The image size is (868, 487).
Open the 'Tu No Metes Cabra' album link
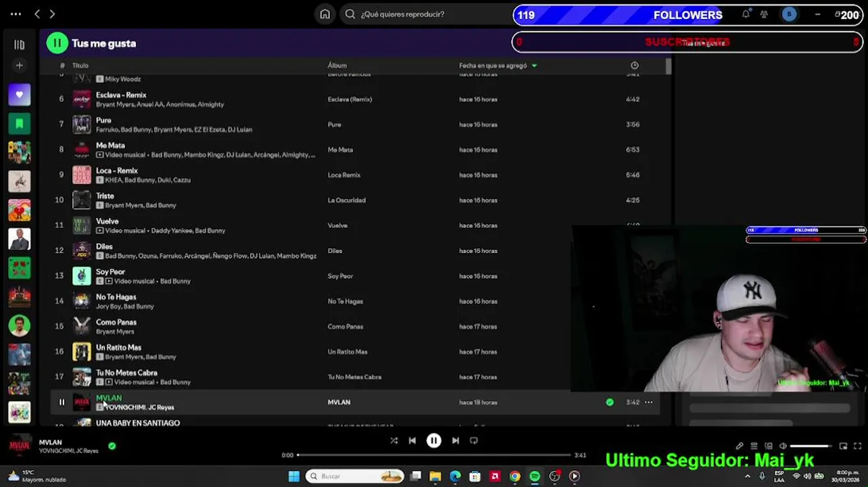pyautogui.click(x=354, y=377)
